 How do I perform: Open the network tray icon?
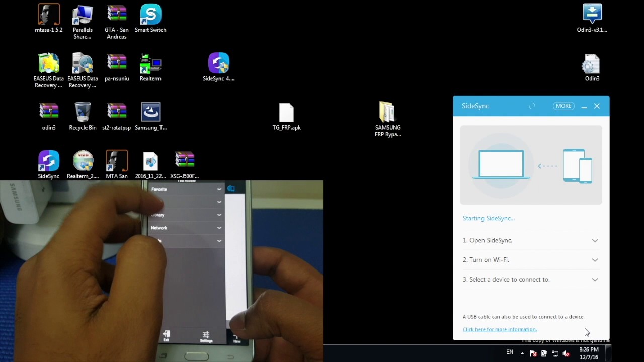coord(555,353)
